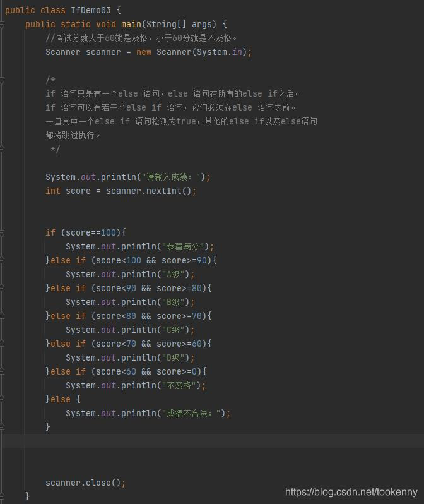Click the condition score<60 && score>=0
424x504 pixels.
(x=146, y=371)
